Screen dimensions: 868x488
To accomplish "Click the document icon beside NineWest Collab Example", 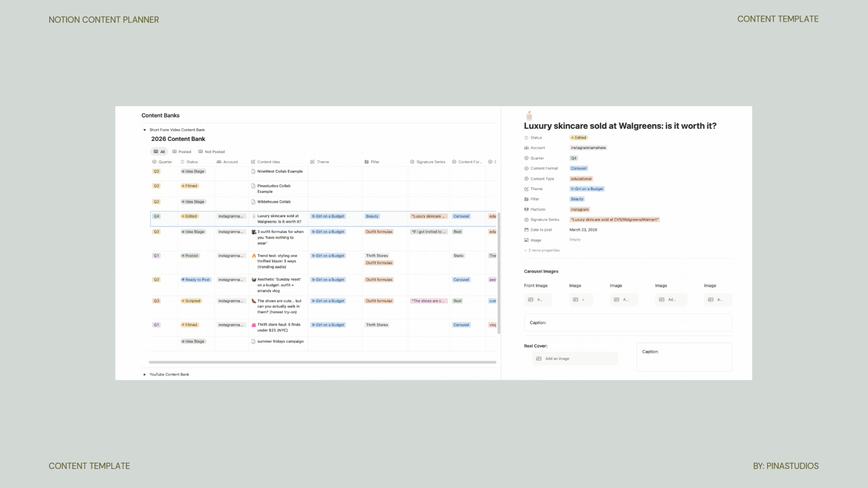I will (253, 171).
